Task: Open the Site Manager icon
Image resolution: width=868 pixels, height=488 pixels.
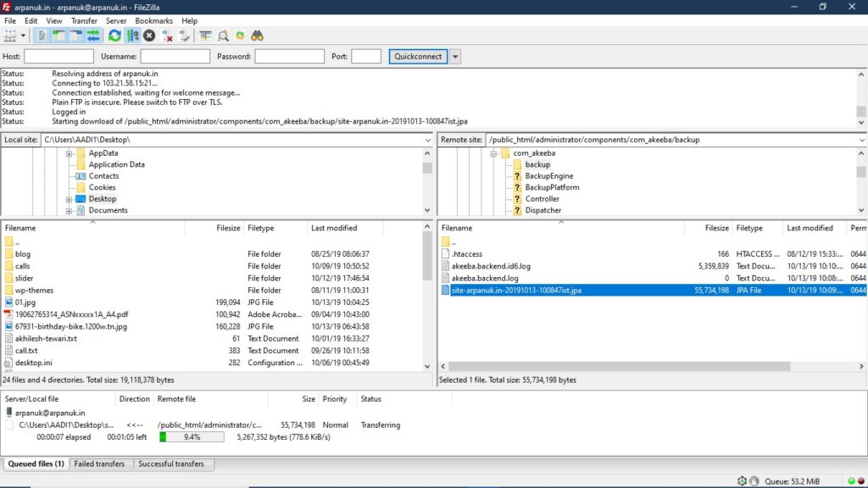Action: coord(10,36)
